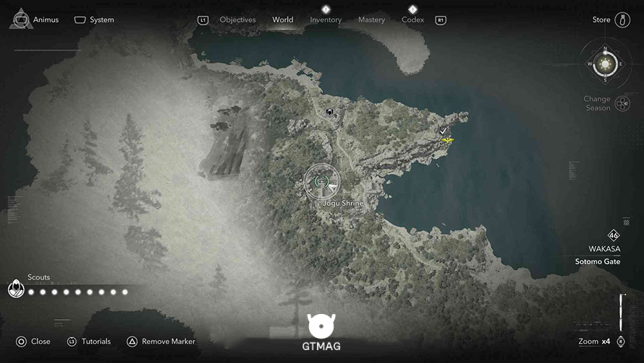Click the R1 next tab button
Image resolution: width=644 pixels, height=363 pixels.
[x=440, y=20]
